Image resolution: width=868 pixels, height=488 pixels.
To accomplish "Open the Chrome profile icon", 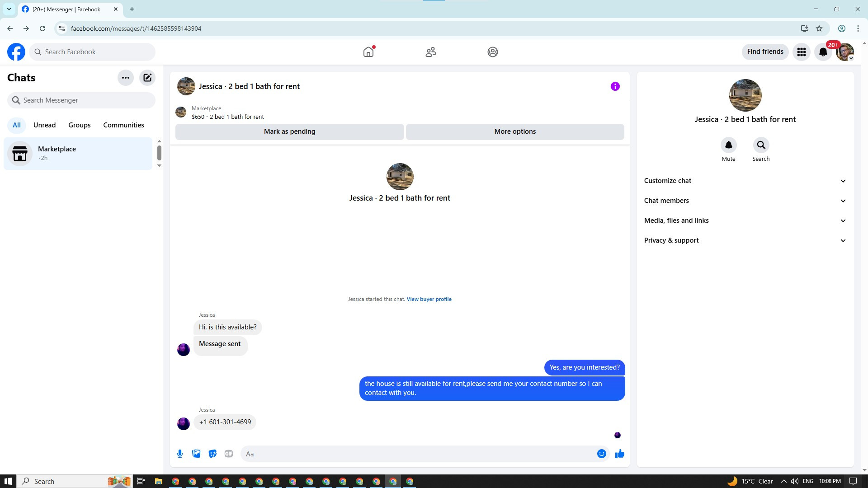I will point(842,28).
